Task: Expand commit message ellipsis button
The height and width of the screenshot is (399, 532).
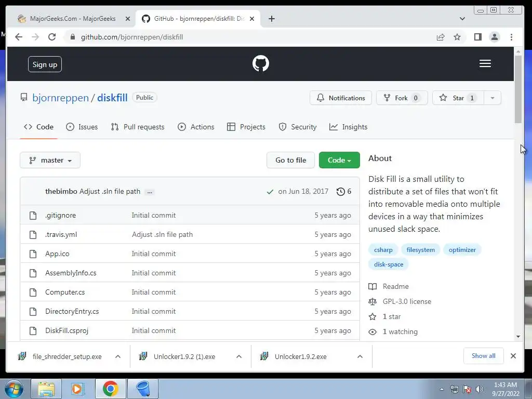Action: pyautogui.click(x=150, y=192)
